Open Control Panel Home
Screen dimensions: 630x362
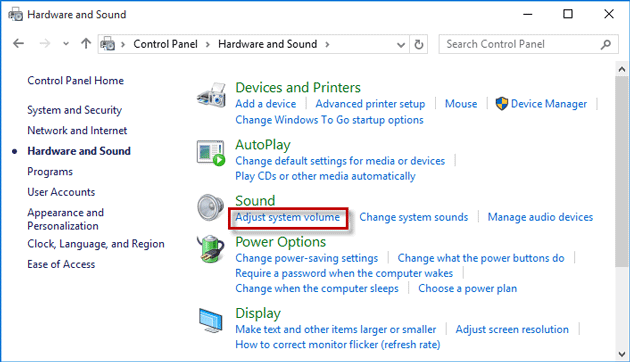(x=76, y=81)
